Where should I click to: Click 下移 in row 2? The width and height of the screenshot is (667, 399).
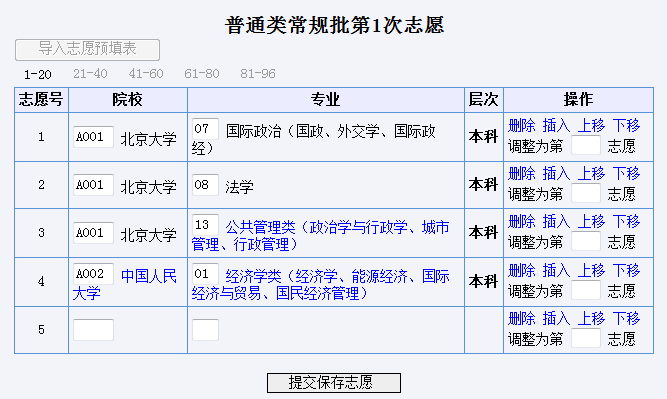(626, 174)
